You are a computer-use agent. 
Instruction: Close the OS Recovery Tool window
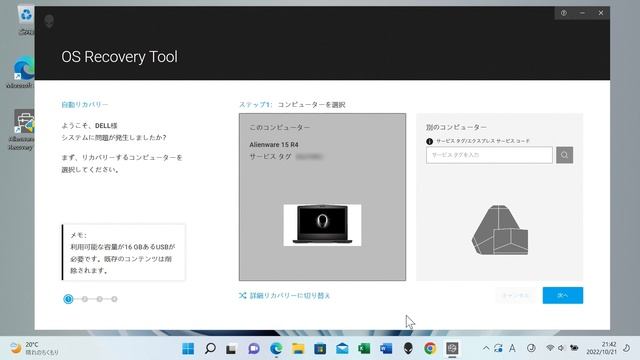[601, 13]
